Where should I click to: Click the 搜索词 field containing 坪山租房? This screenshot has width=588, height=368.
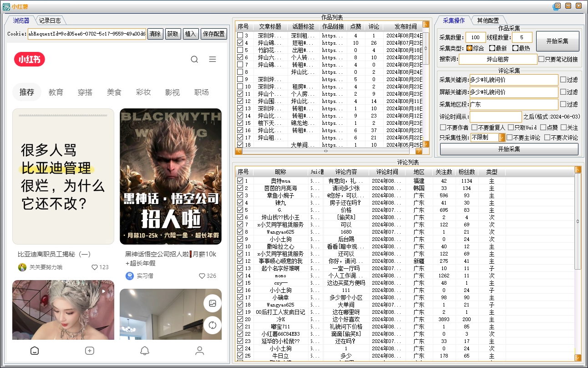498,59
